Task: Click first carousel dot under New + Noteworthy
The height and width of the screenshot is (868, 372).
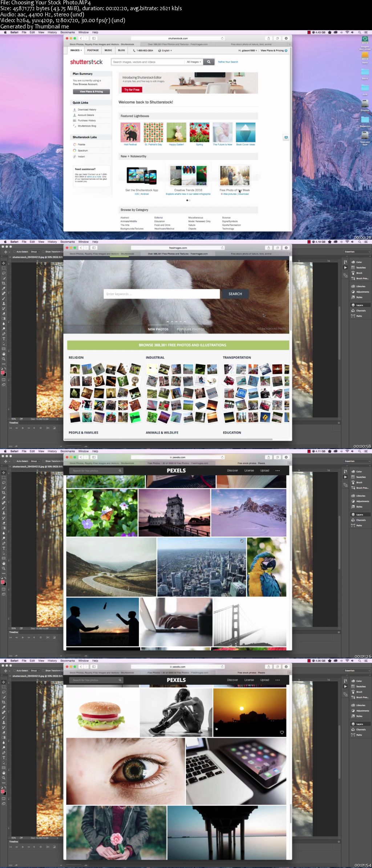Action: pos(187,200)
